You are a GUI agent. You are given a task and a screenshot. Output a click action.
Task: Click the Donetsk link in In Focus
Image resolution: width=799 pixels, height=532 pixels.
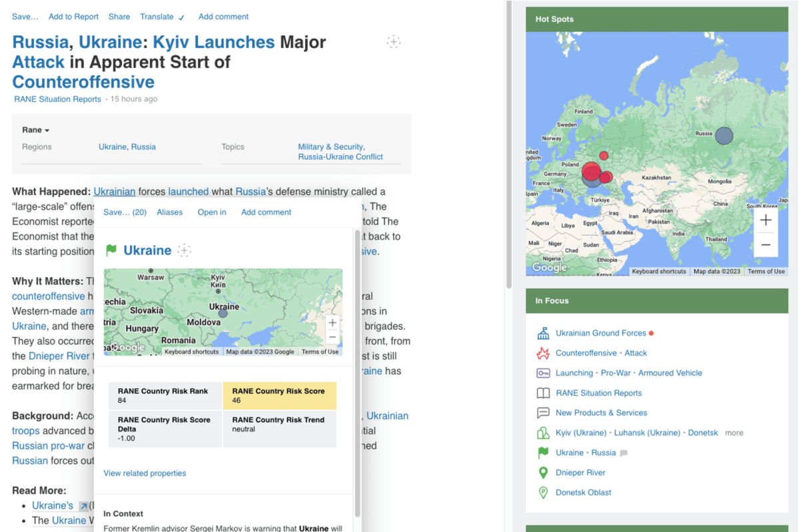pyautogui.click(x=702, y=433)
